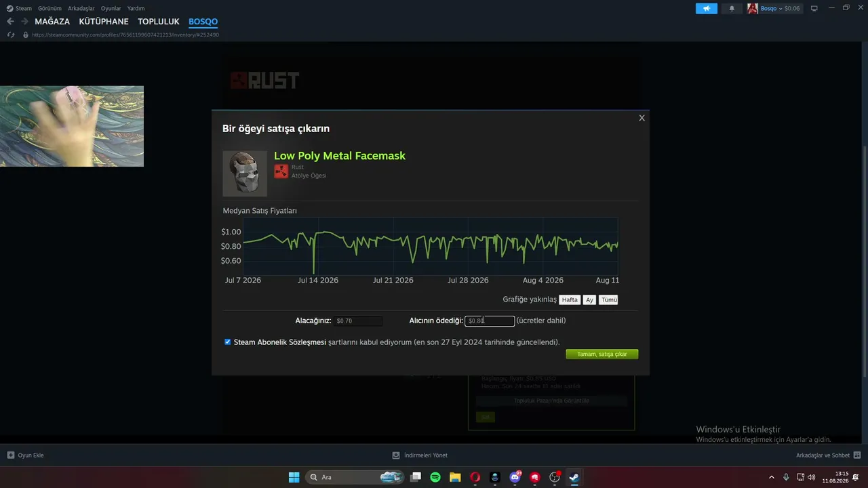This screenshot has width=868, height=488.
Task: Open volume control in system tray
Action: point(812,477)
